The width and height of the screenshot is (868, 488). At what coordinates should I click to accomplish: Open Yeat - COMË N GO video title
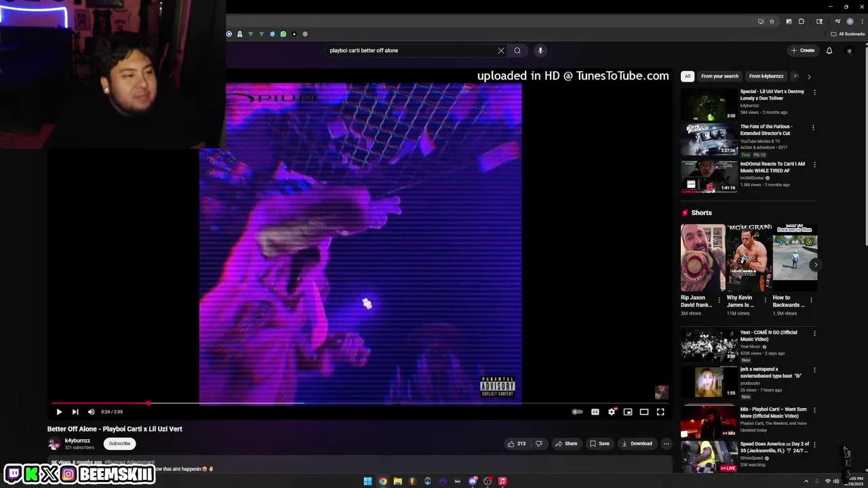[x=769, y=335]
